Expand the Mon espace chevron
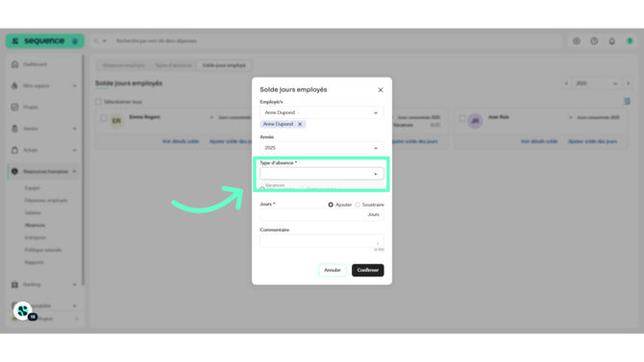Image resolution: width=644 pixels, height=362 pixels. click(74, 85)
